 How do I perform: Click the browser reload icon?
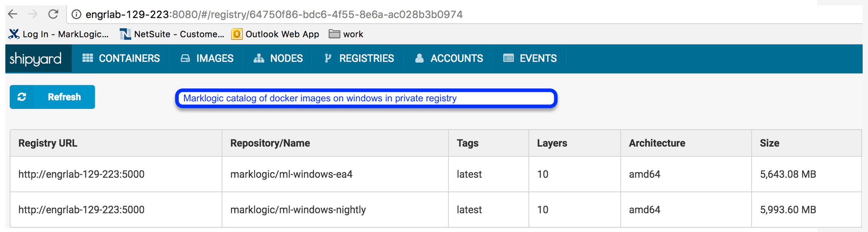(x=53, y=14)
